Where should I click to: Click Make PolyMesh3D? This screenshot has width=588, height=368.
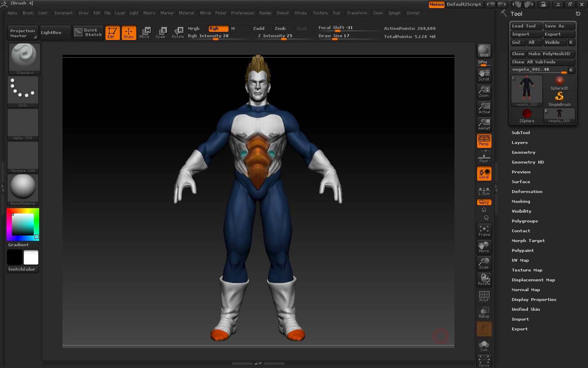click(x=551, y=54)
